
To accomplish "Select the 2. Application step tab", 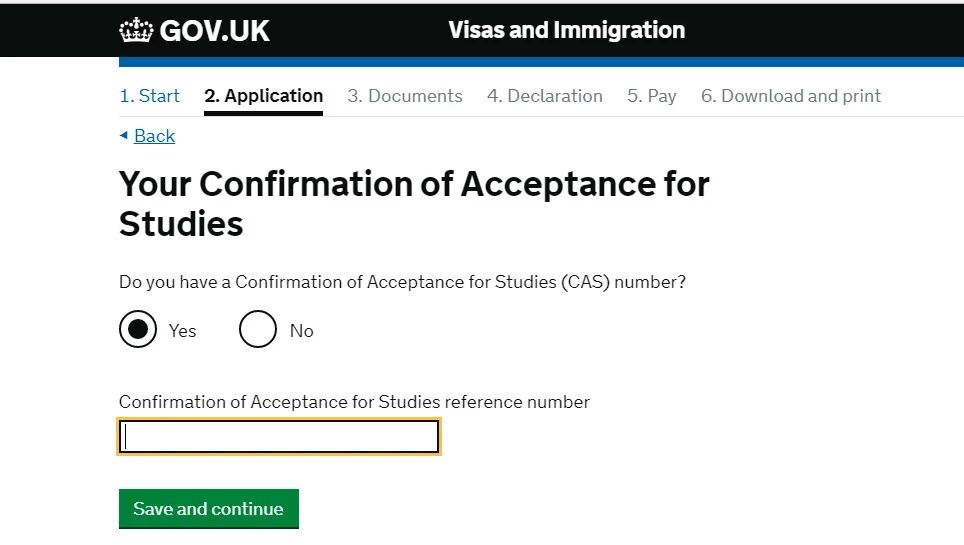I will (x=263, y=96).
